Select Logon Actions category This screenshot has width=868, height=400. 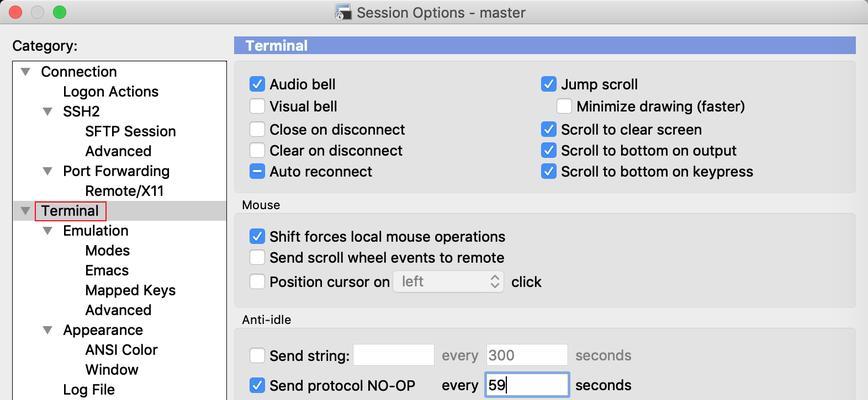pos(111,92)
